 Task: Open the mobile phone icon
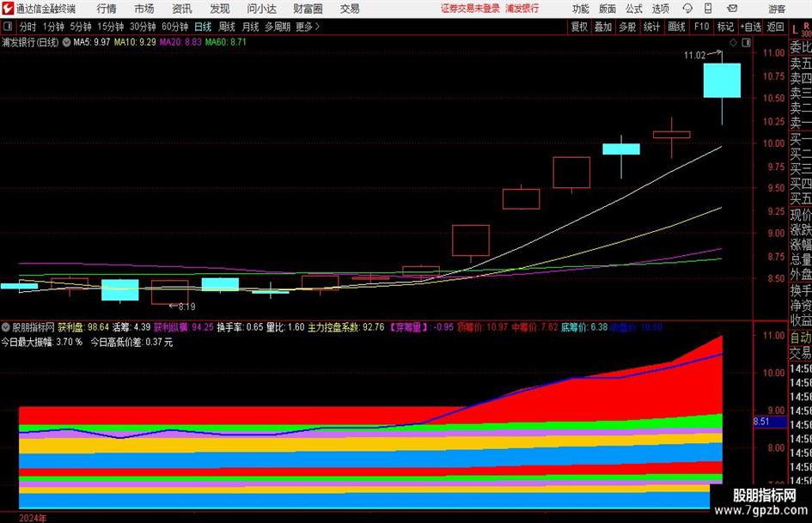click(x=708, y=9)
